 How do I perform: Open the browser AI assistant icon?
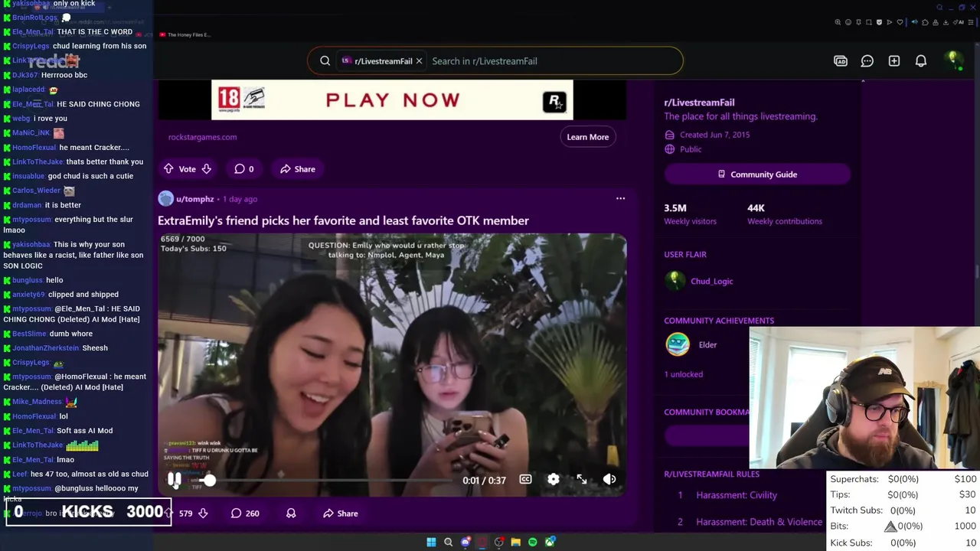click(959, 22)
